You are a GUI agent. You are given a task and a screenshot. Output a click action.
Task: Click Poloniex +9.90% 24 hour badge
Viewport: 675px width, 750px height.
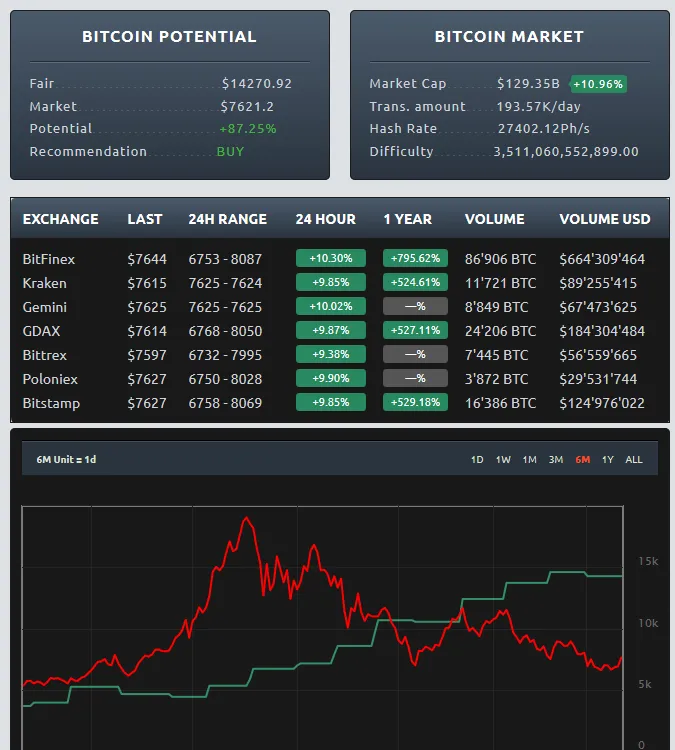click(x=331, y=378)
